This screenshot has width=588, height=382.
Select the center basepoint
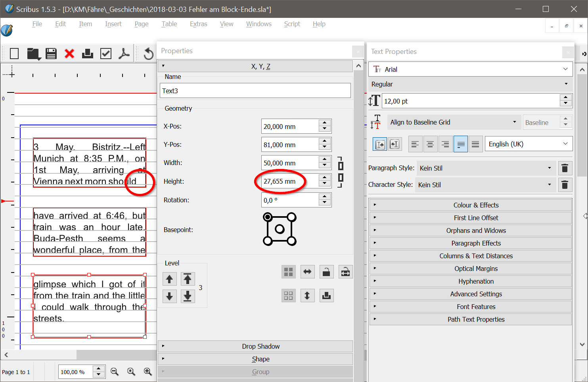point(280,229)
